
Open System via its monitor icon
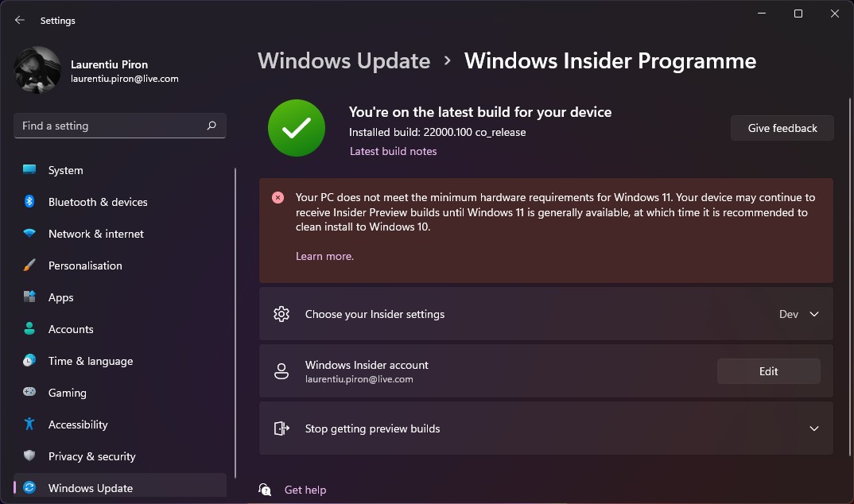(x=29, y=170)
